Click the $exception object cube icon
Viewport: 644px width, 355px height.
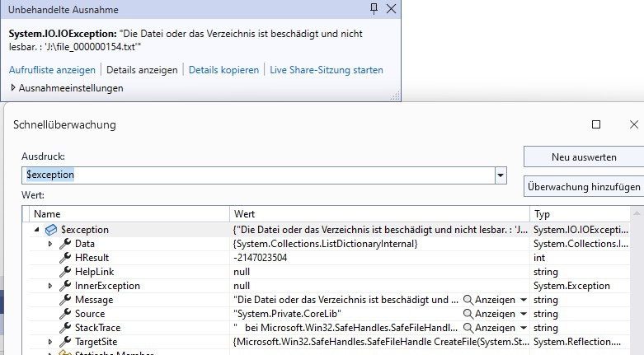click(x=50, y=230)
